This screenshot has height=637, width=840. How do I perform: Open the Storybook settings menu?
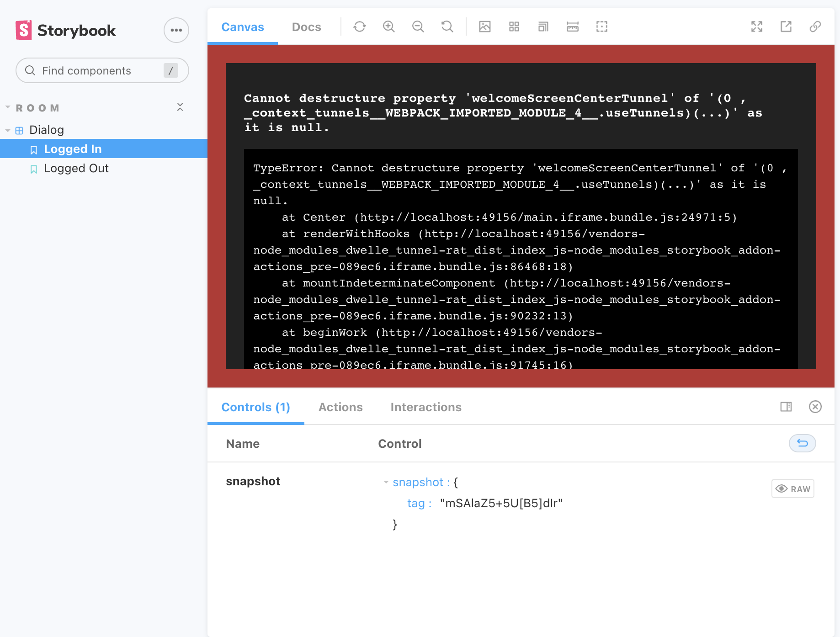(176, 30)
